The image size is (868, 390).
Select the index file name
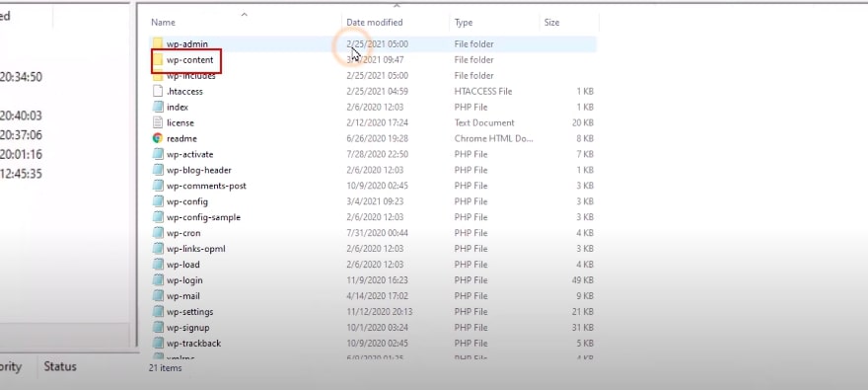[178, 107]
